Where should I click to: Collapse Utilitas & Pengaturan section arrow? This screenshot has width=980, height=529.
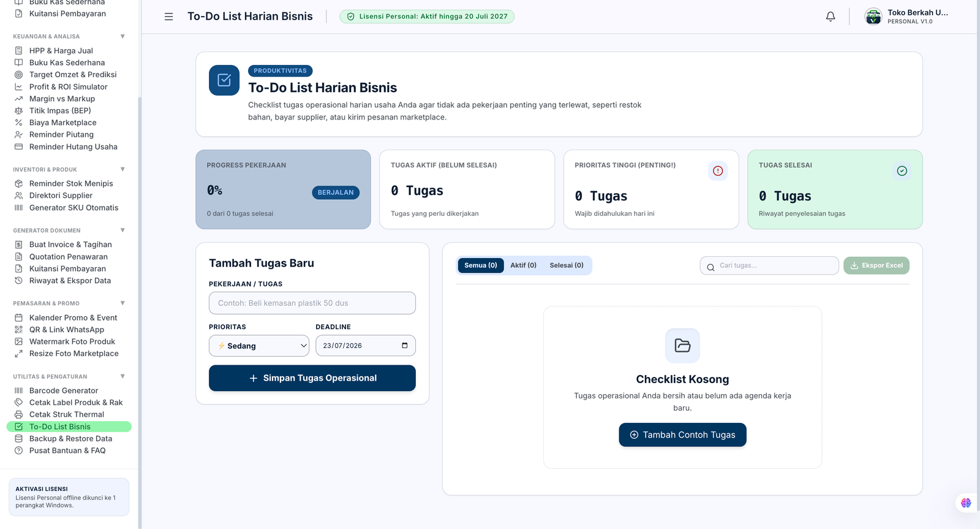(123, 376)
